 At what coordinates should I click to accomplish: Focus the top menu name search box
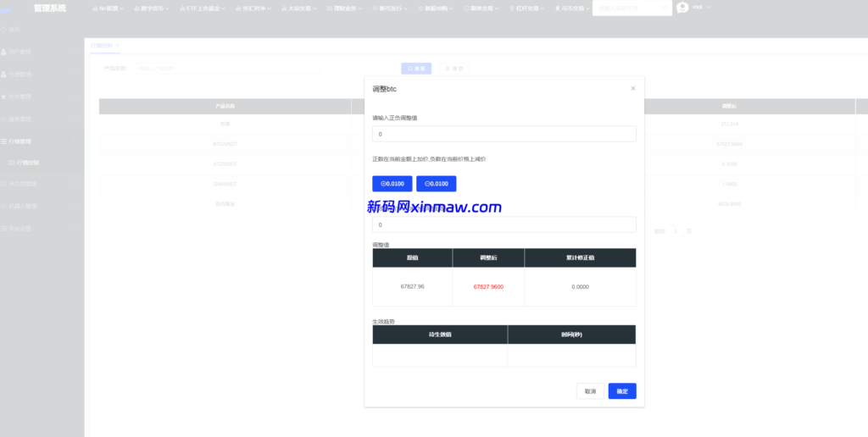[632, 8]
